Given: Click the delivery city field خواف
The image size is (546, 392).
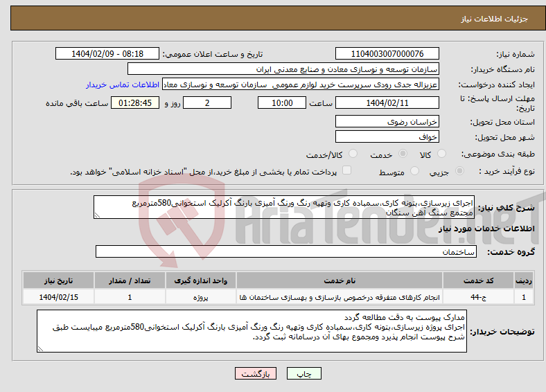Looking at the screenshot, I should tap(387, 136).
